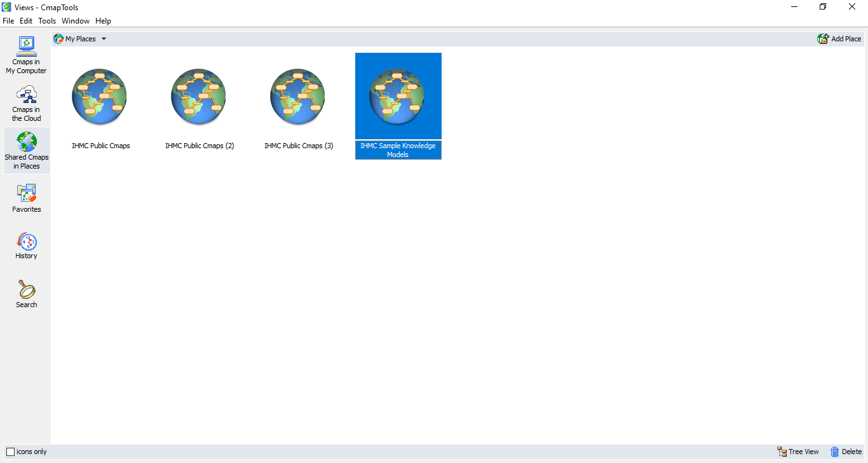Open the Edit menu

(26, 21)
